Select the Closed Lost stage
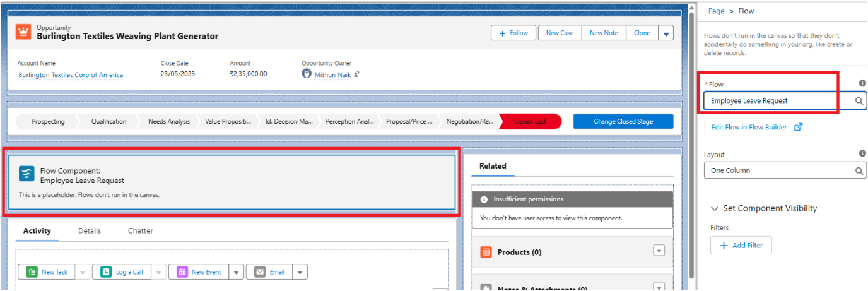This screenshot has width=868, height=291. pyautogui.click(x=530, y=121)
